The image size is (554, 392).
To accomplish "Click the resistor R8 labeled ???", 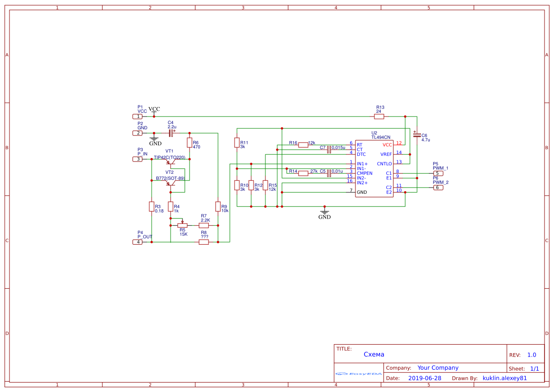I will [x=203, y=242].
